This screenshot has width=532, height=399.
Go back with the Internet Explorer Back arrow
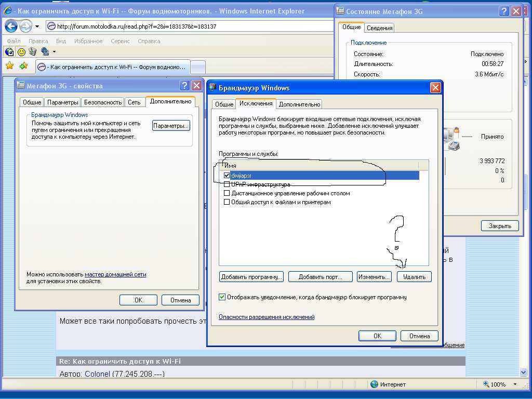pyautogui.click(x=11, y=26)
